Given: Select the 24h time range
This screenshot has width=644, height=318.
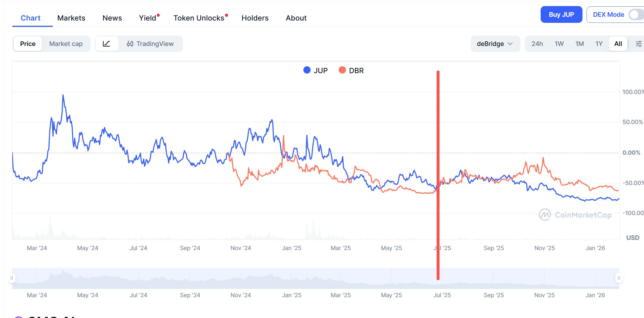Looking at the screenshot, I should [x=537, y=44].
